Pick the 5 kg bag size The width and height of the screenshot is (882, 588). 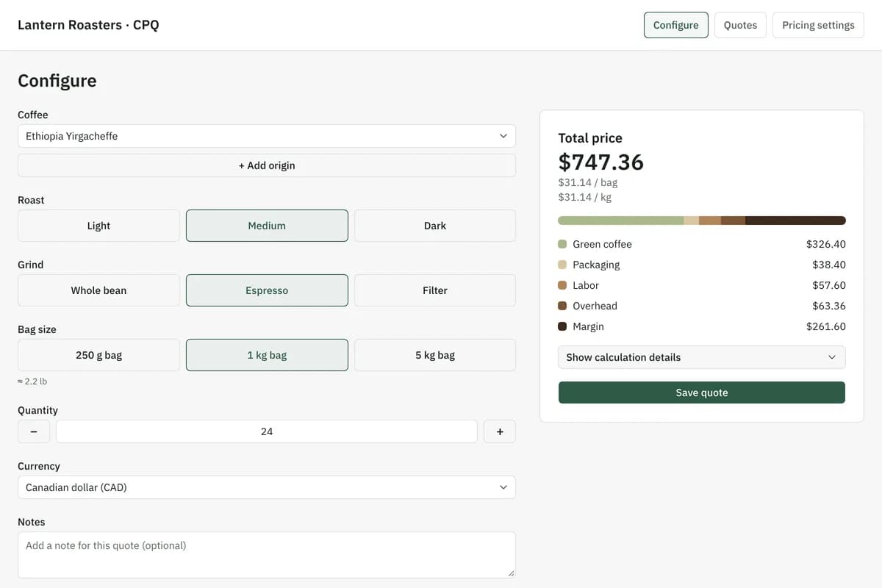(435, 355)
